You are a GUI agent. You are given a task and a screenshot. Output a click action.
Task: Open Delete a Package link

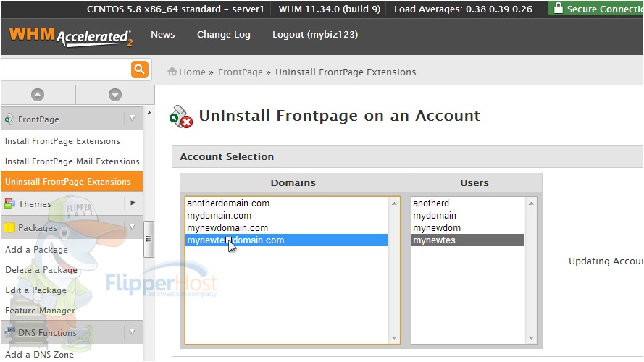click(41, 270)
